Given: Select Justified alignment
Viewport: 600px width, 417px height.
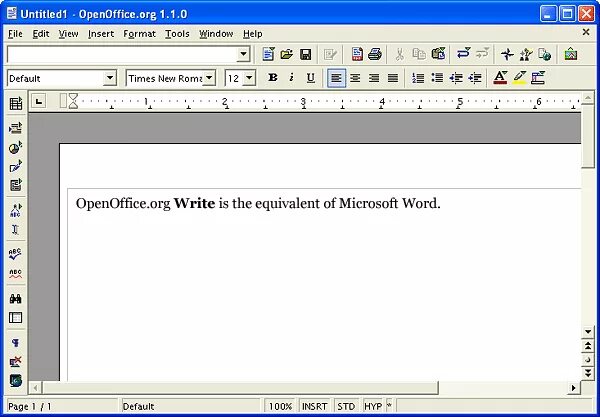Looking at the screenshot, I should point(393,78).
